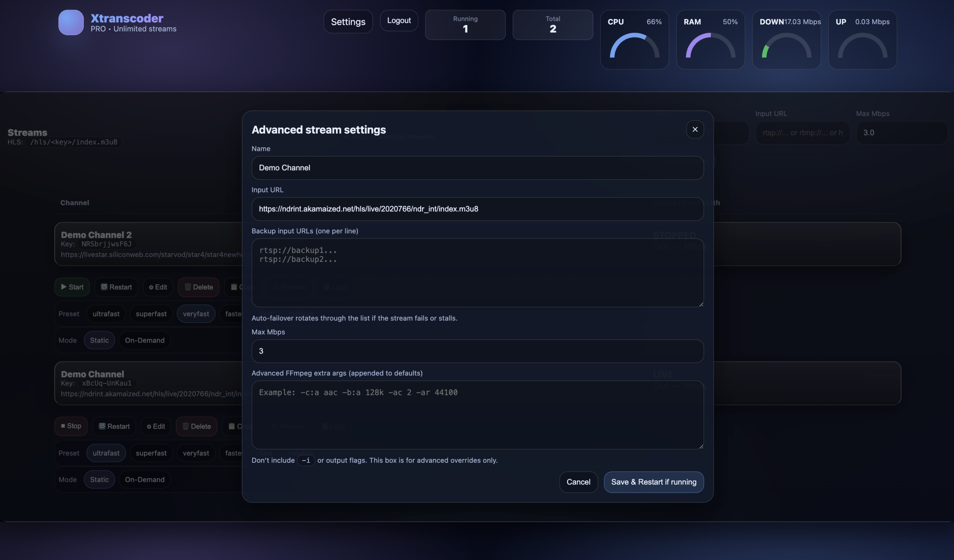
Task: Click the ndrint.akamaized.net URL in Demo Channel card
Action: coord(151,393)
